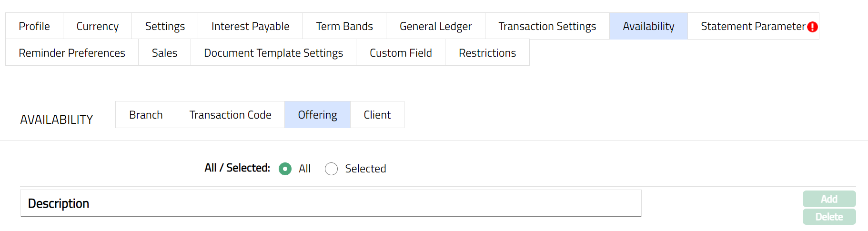Switch to Branch availability sub-tab

tap(146, 115)
